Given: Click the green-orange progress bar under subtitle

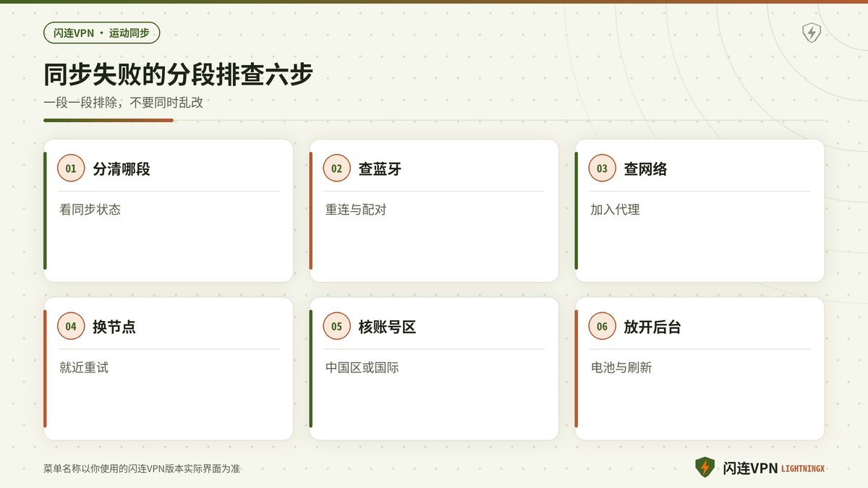Looking at the screenshot, I should [109, 120].
